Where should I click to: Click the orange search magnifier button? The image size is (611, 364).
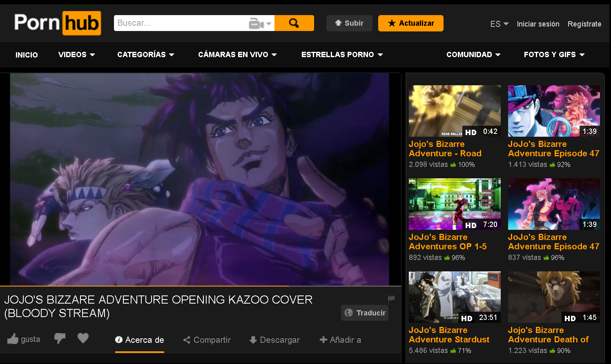[294, 23]
